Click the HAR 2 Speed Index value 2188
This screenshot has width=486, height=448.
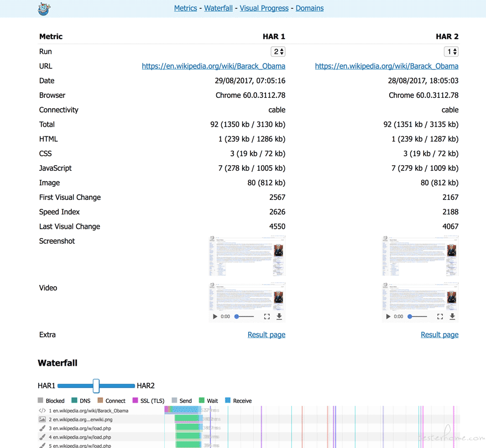(x=451, y=212)
